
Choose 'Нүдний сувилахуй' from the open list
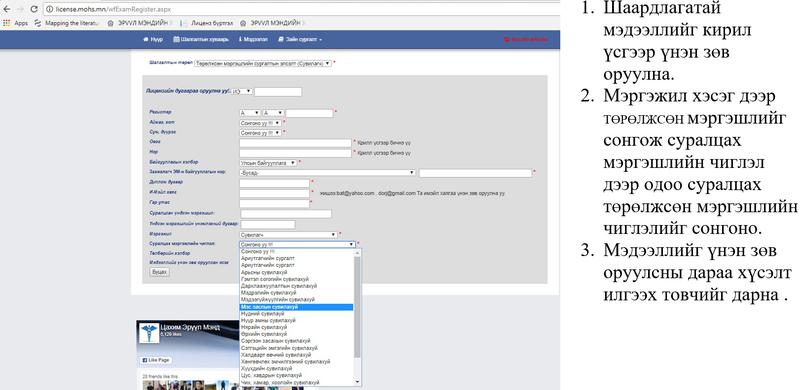click(296, 314)
